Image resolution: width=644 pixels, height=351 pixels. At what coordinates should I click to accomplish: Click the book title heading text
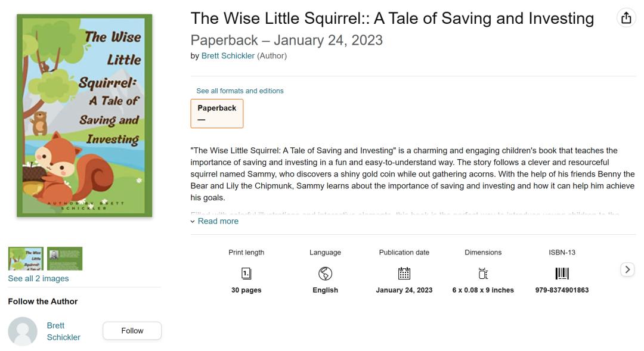[392, 18]
